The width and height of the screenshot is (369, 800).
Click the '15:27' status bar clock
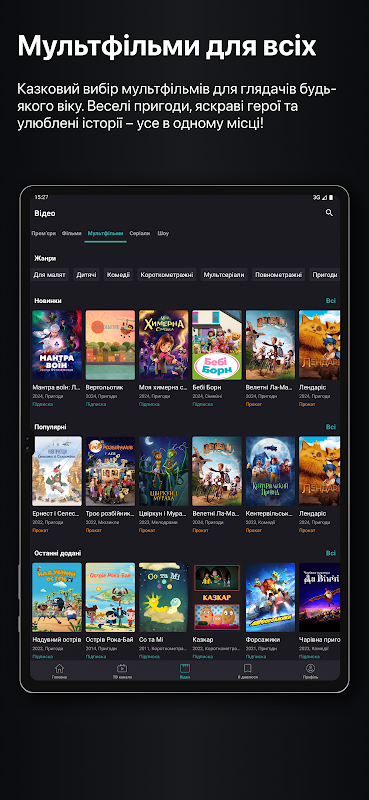41,197
